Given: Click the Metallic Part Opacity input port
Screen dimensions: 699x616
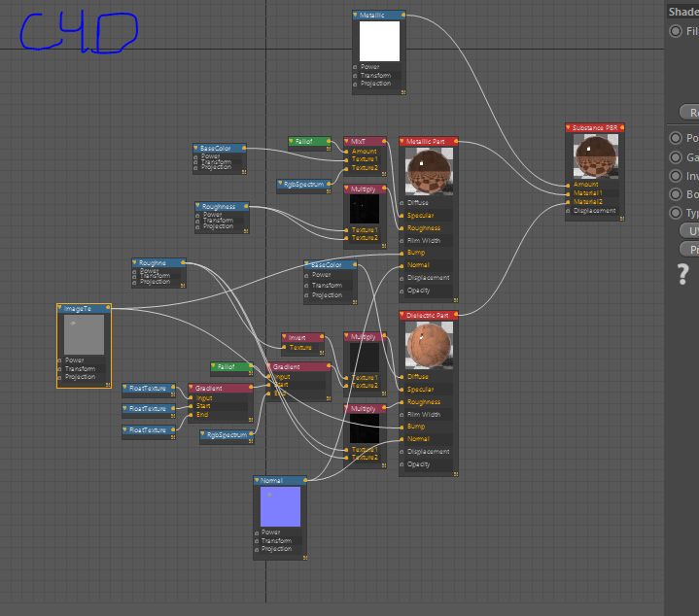Looking at the screenshot, I should [402, 291].
